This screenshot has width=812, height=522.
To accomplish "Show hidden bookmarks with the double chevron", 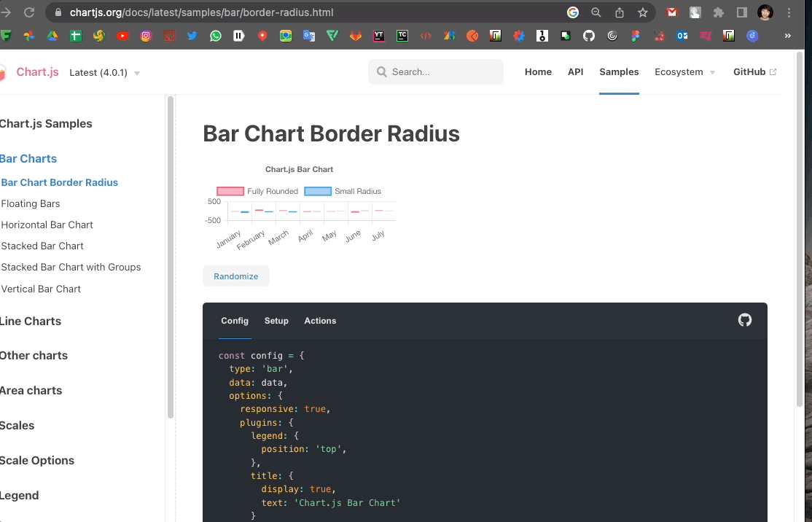I will click(788, 36).
